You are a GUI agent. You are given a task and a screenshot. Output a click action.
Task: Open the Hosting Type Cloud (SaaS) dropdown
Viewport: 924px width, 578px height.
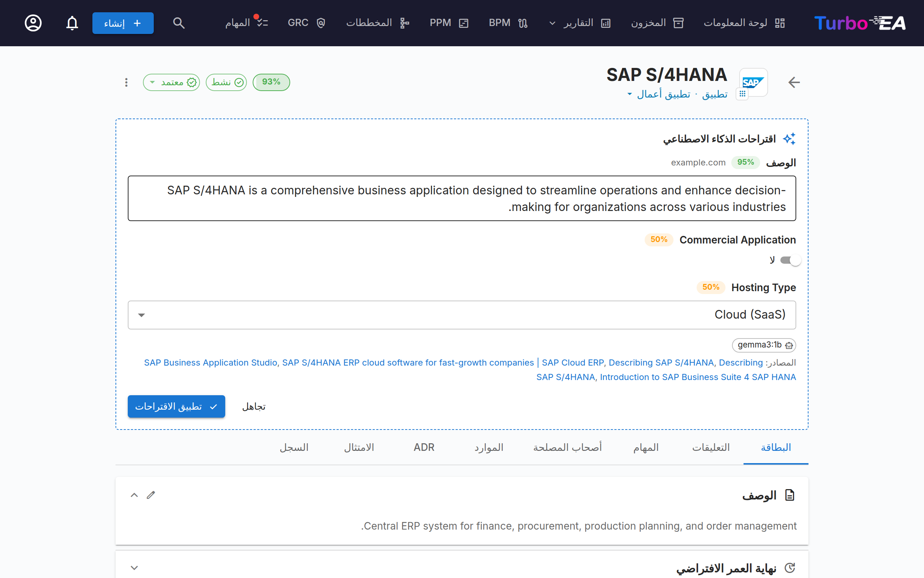coord(462,315)
